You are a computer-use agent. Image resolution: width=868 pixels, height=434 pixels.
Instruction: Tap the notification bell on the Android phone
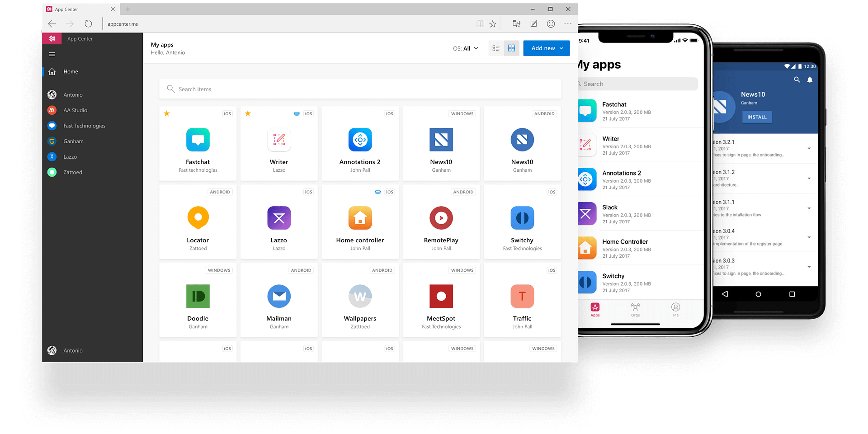(x=810, y=80)
